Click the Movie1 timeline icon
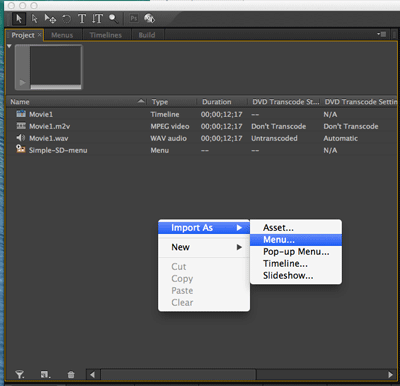Image resolution: width=400 pixels, height=386 pixels. pos(21,114)
